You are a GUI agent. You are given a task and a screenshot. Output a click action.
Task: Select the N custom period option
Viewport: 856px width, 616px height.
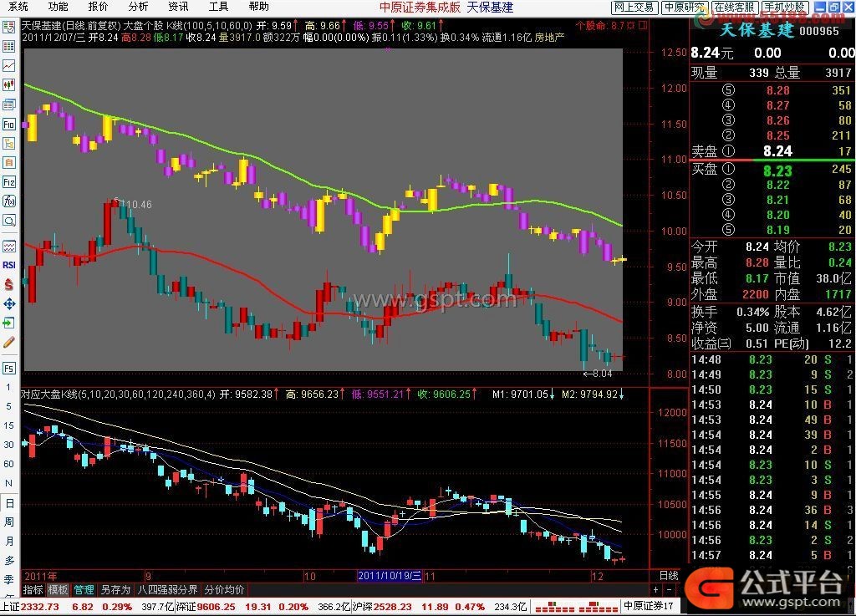8,483
